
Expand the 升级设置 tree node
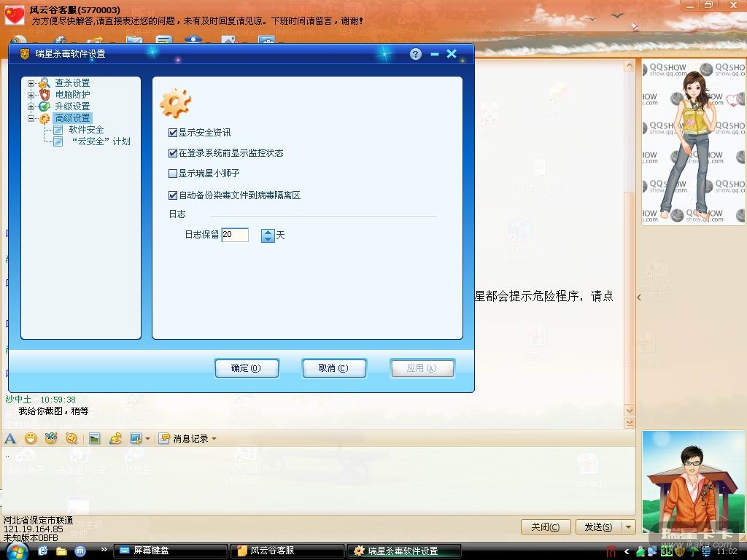click(31, 106)
